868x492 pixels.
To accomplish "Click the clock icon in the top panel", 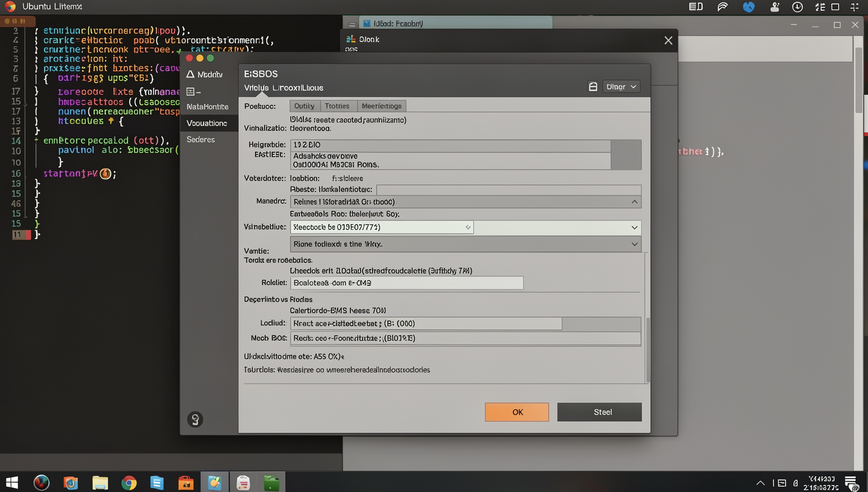I will [x=797, y=7].
